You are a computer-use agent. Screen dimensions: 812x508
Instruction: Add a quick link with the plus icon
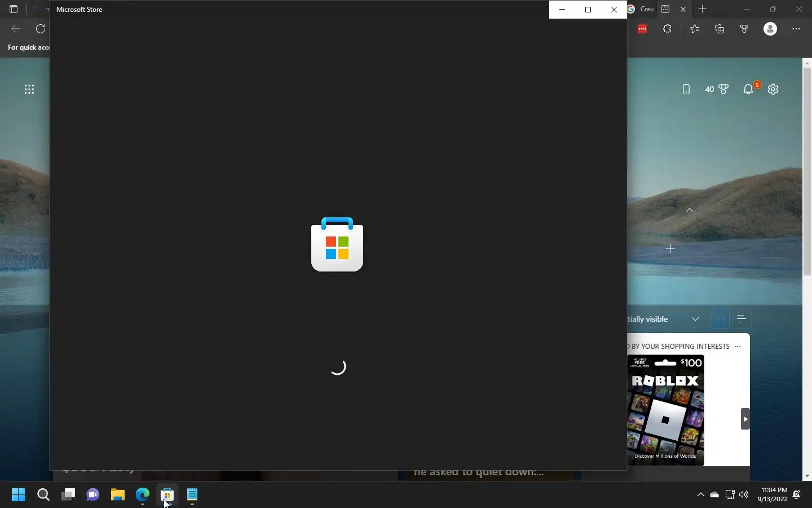(x=670, y=248)
